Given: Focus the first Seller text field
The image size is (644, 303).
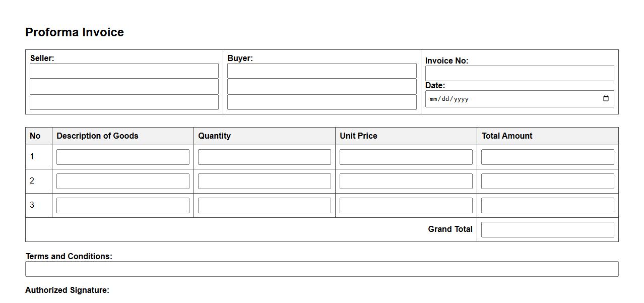Looking at the screenshot, I should pyautogui.click(x=124, y=71).
